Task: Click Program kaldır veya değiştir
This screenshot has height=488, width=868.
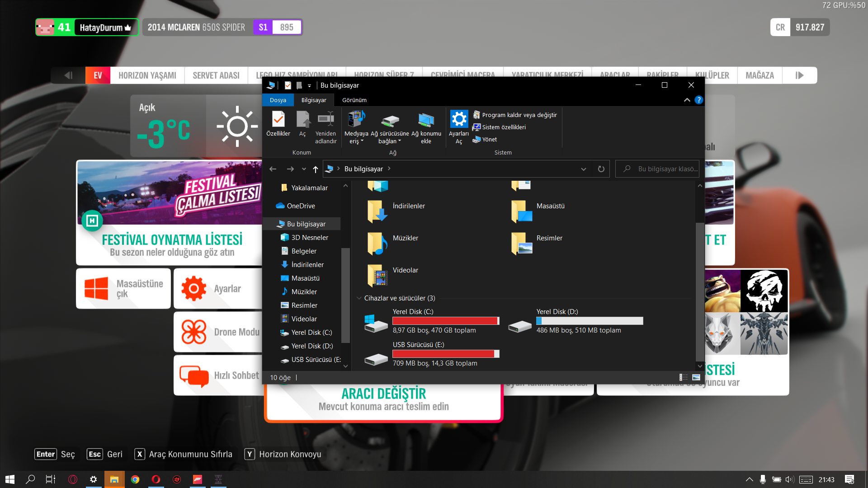Action: (x=519, y=115)
